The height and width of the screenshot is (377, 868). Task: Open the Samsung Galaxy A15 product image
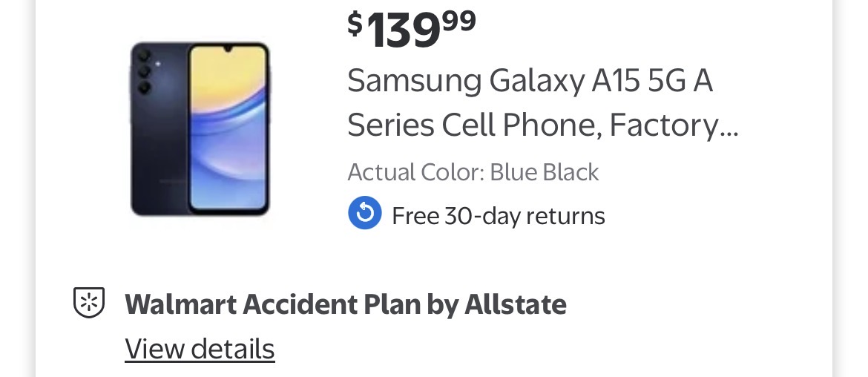(200, 129)
